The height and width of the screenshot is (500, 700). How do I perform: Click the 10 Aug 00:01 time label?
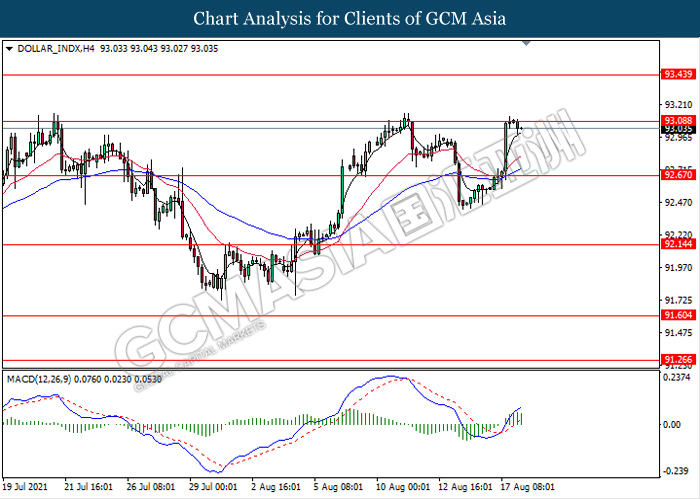tap(403, 486)
